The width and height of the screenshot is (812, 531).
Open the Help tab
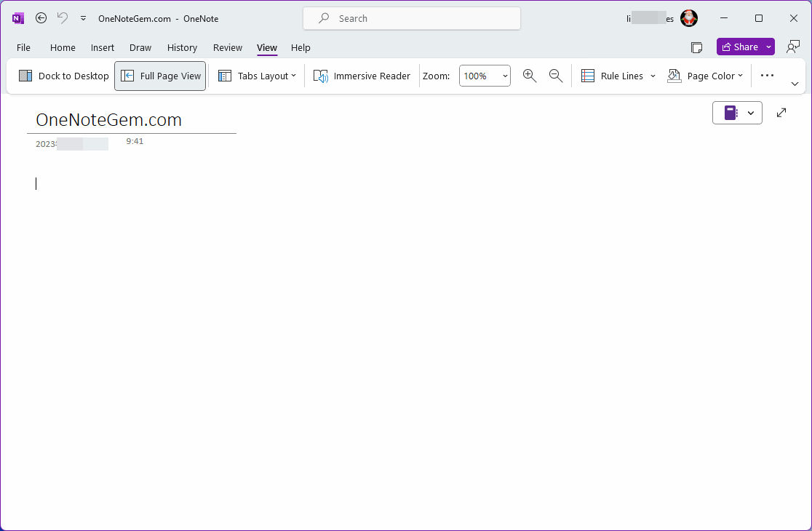pyautogui.click(x=300, y=47)
